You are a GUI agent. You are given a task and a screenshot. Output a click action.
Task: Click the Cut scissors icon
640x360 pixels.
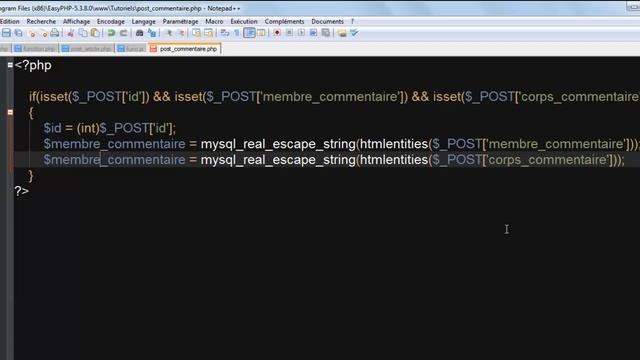(x=71, y=33)
